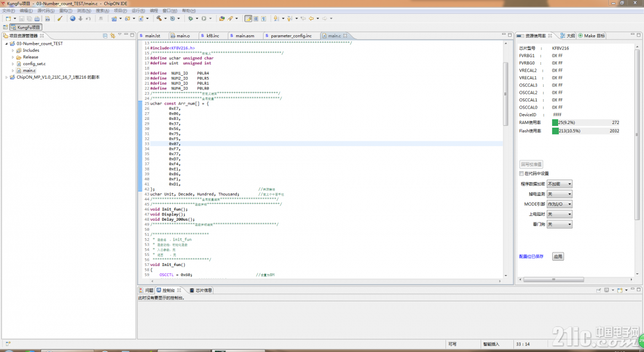Click the hammer build toolbar icon
Image resolution: width=644 pixels, height=352 pixels.
pos(159,18)
